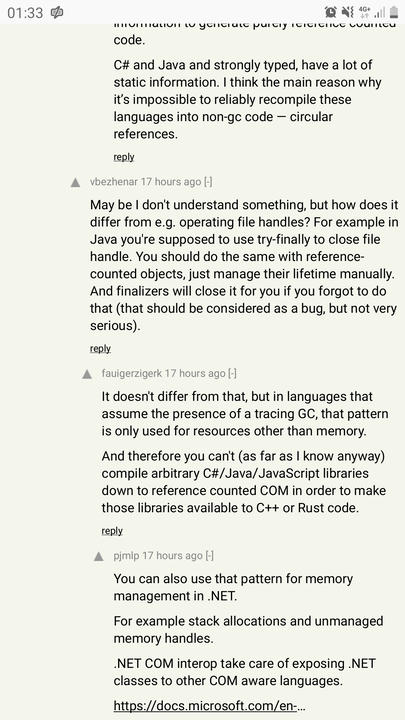Collapse vbezhenar's comment thread with [-]
405x720 pixels.
coord(208,182)
